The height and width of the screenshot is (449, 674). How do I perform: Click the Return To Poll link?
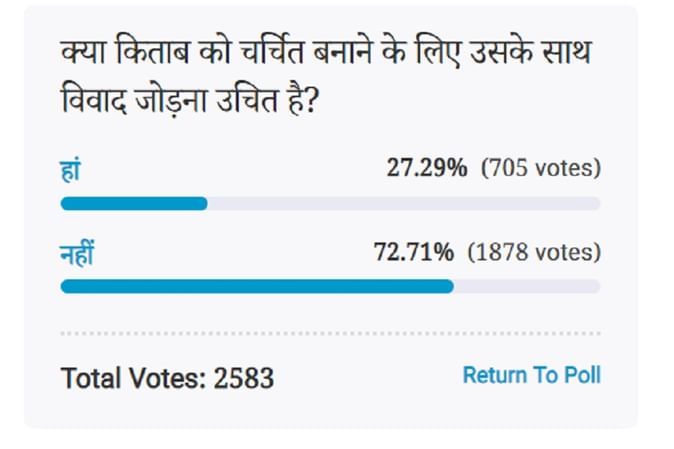coord(531,375)
